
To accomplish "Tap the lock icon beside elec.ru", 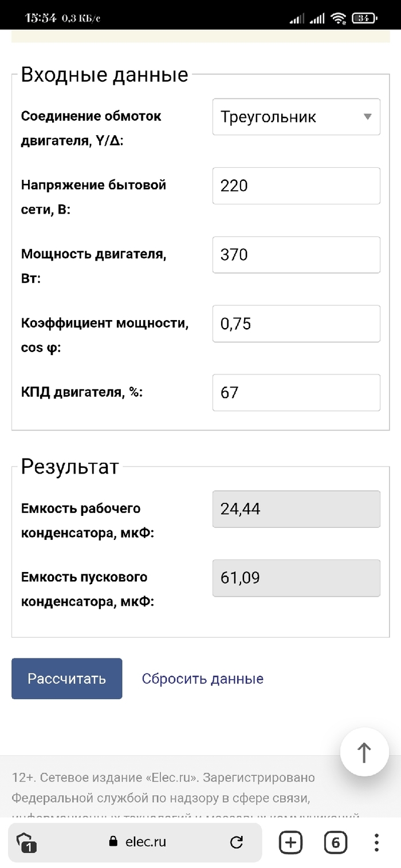I will tap(113, 842).
